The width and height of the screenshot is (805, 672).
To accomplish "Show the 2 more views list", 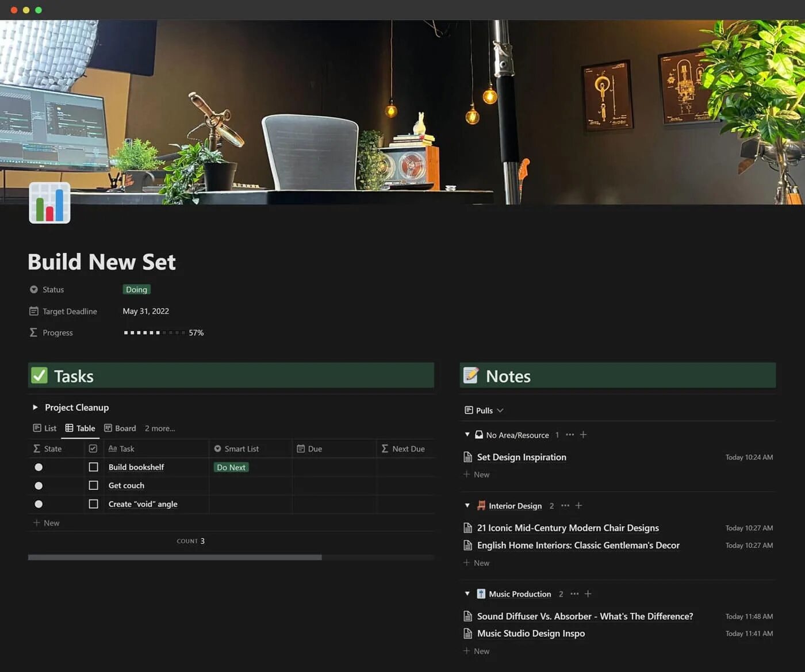I will tap(160, 428).
